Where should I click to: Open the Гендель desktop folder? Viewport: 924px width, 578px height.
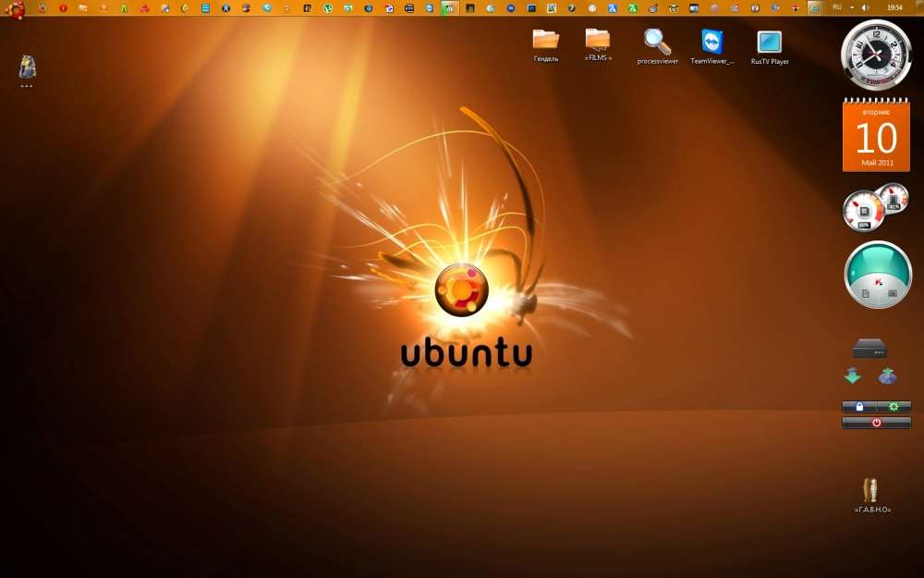(x=546, y=43)
